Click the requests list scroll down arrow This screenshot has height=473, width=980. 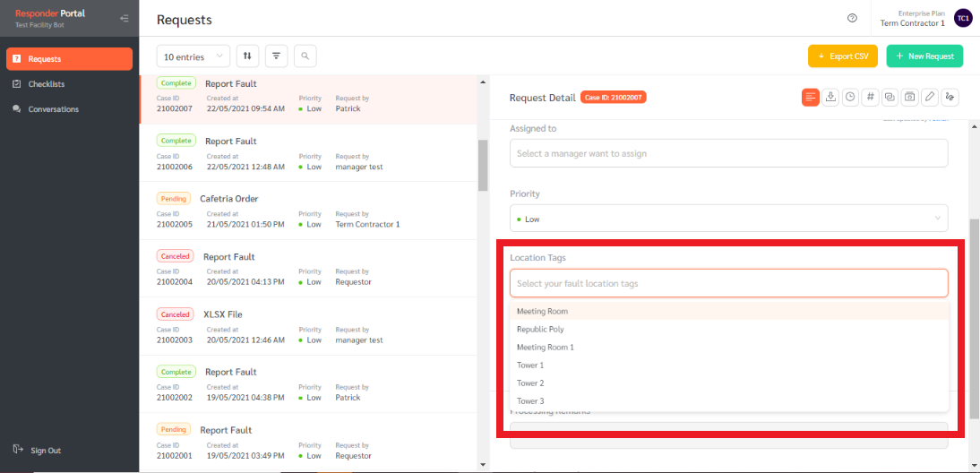tap(483, 464)
